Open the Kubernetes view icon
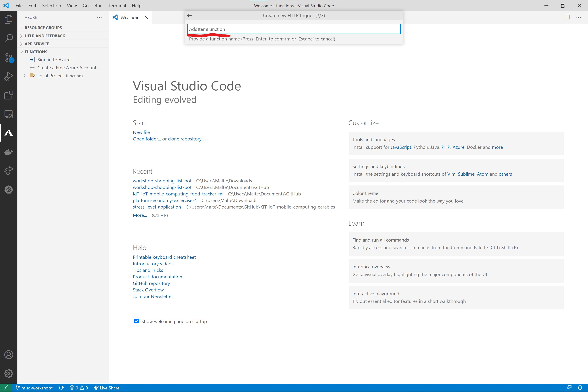 point(9,189)
